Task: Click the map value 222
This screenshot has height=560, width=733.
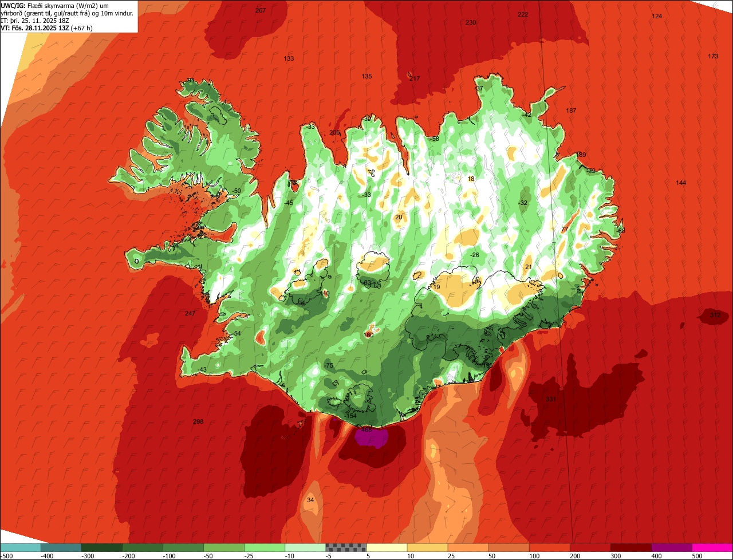Action: tap(523, 14)
